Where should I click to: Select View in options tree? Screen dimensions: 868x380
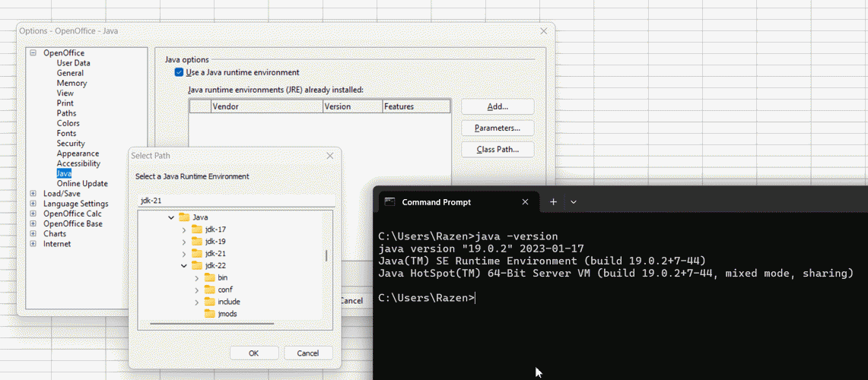tap(65, 93)
